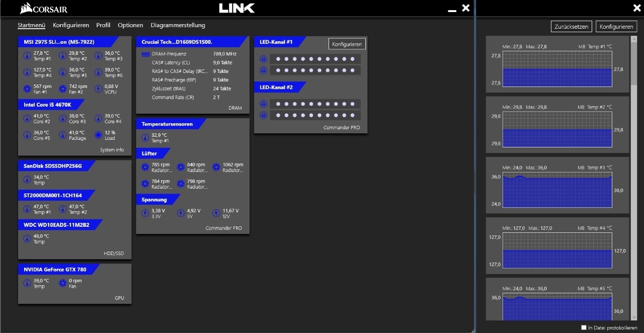
Task: Click the motherboard Temp #6 thermometer icon
Action: tap(98, 72)
